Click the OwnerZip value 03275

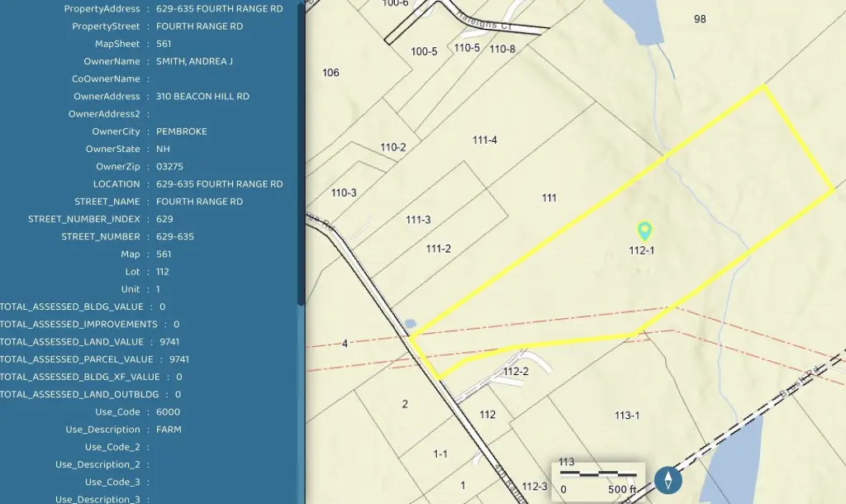tap(169, 167)
